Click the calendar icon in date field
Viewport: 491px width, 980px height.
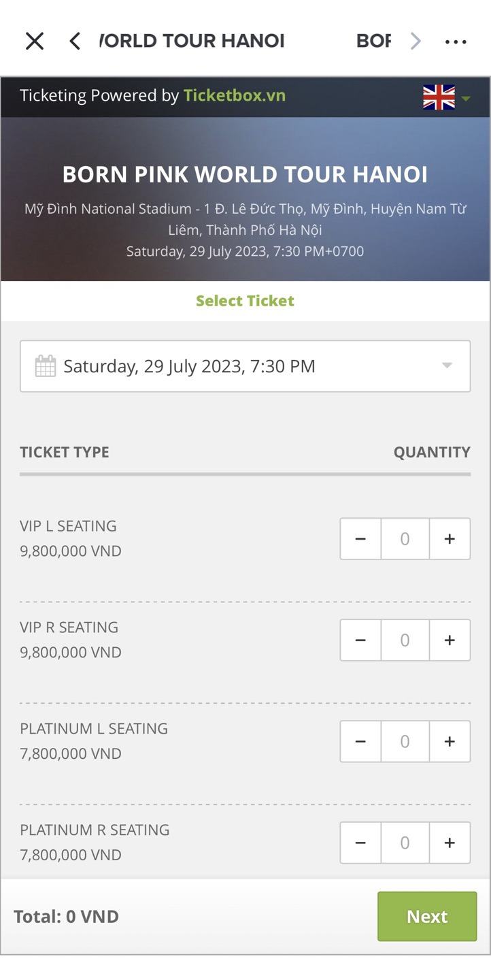pyautogui.click(x=46, y=366)
